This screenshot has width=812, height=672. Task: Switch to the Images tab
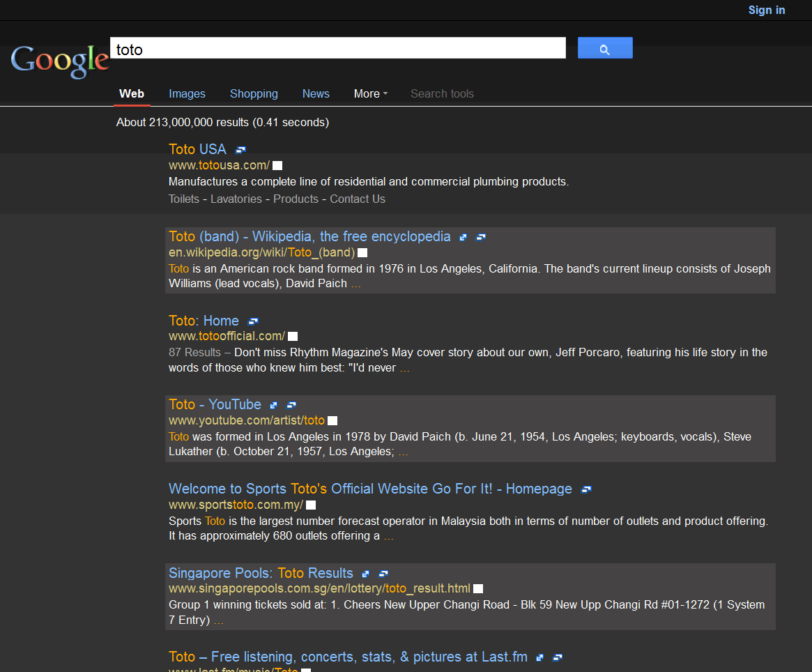tap(187, 93)
